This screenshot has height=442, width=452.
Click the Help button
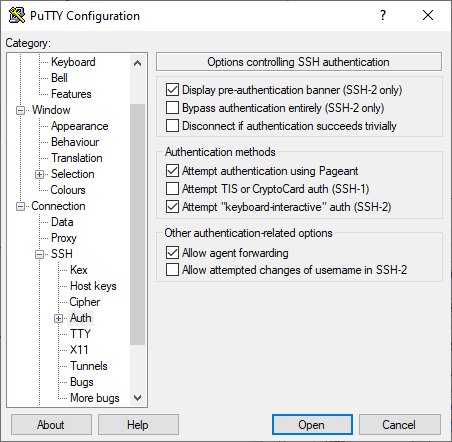(x=138, y=425)
